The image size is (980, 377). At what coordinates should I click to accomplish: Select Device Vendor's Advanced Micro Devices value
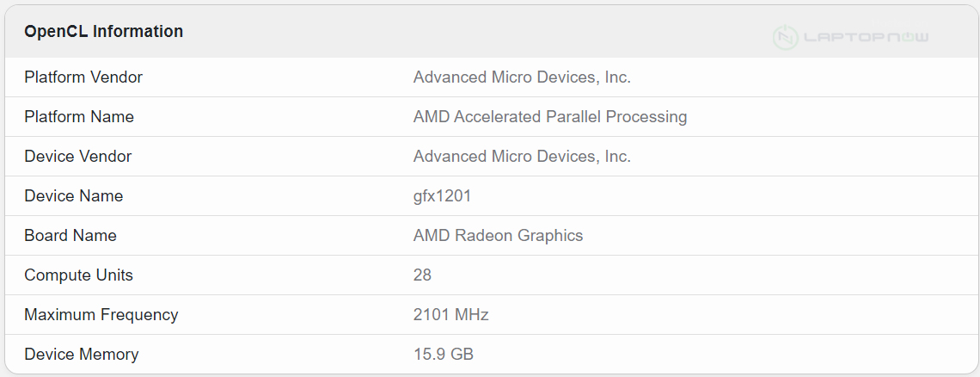pos(522,157)
